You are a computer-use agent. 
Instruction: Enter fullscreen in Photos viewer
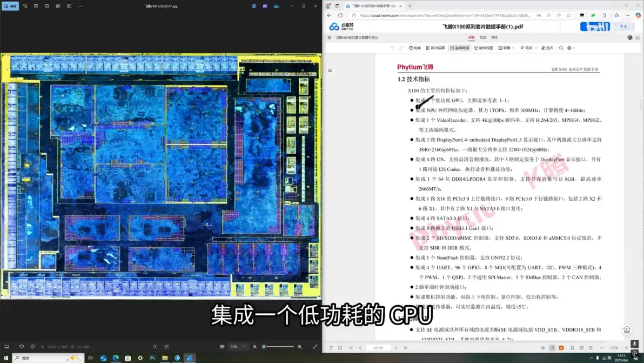(x=315, y=347)
